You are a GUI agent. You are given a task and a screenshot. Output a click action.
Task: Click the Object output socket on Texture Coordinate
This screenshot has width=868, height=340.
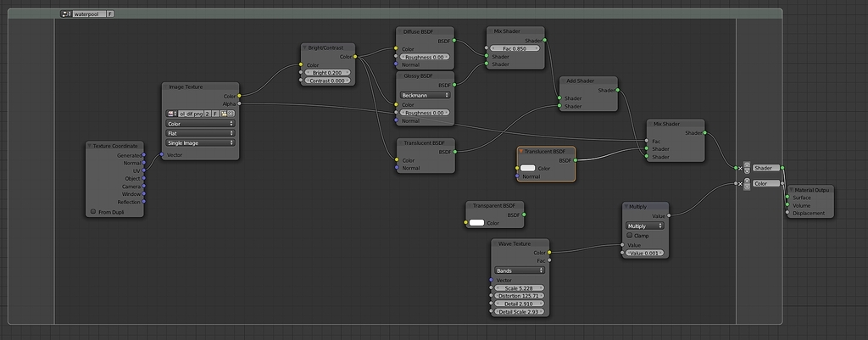tap(144, 179)
